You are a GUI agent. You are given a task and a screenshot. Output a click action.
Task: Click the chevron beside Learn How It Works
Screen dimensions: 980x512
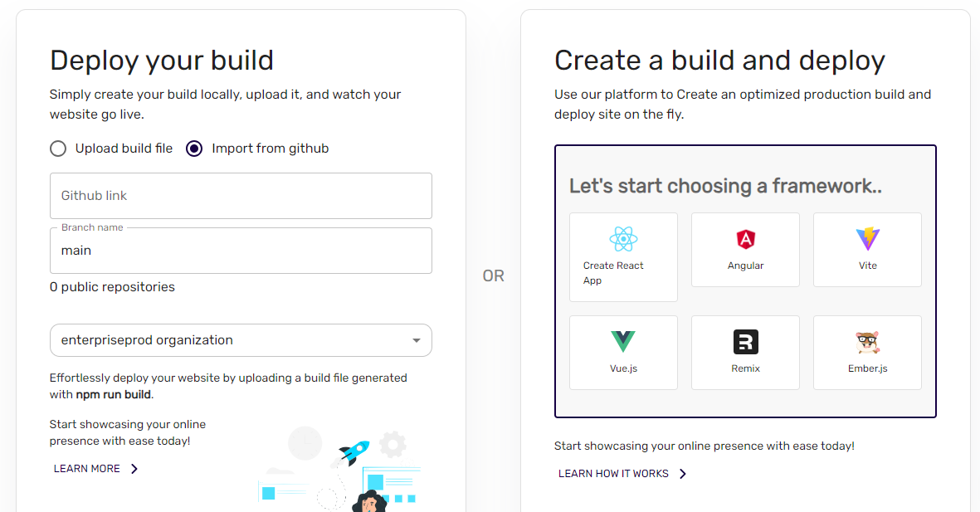pos(683,474)
